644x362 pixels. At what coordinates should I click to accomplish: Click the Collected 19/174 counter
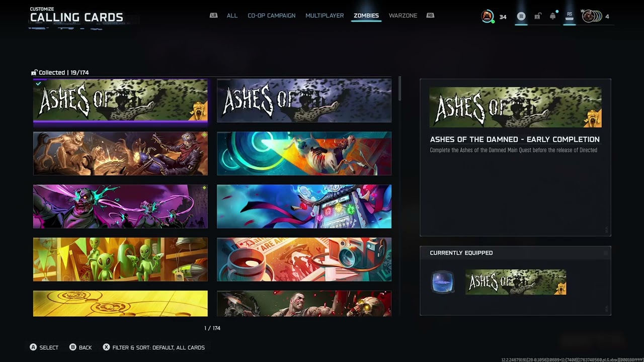point(63,72)
